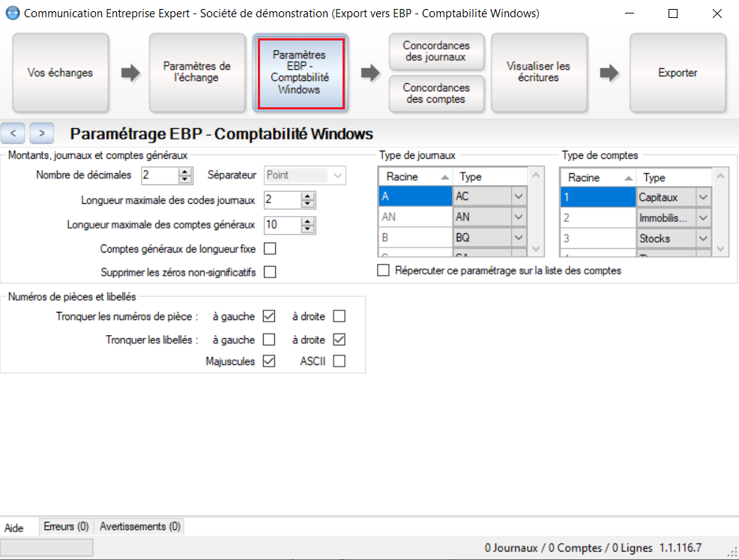Open Capitaux type dropdown for account 1
This screenshot has height=560, width=739.
click(703, 197)
